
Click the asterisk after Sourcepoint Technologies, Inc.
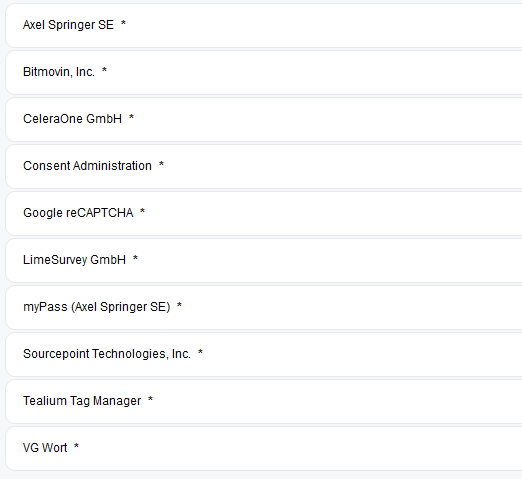[200, 352]
